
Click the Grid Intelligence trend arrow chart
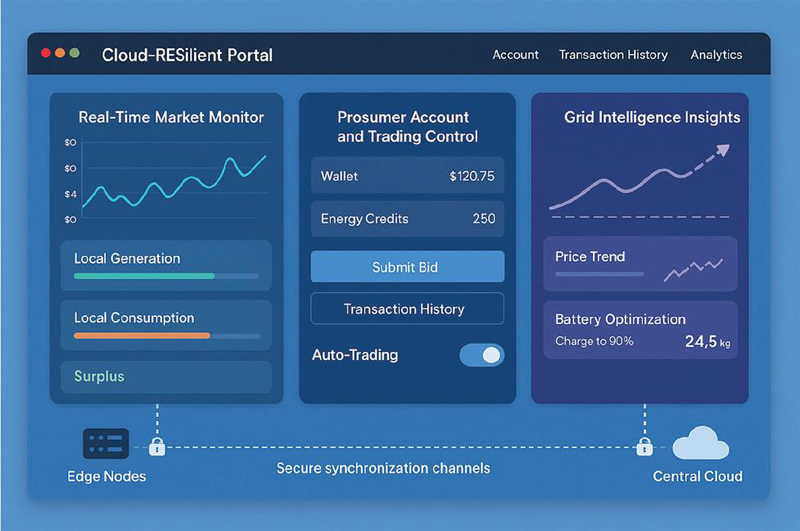(640, 180)
